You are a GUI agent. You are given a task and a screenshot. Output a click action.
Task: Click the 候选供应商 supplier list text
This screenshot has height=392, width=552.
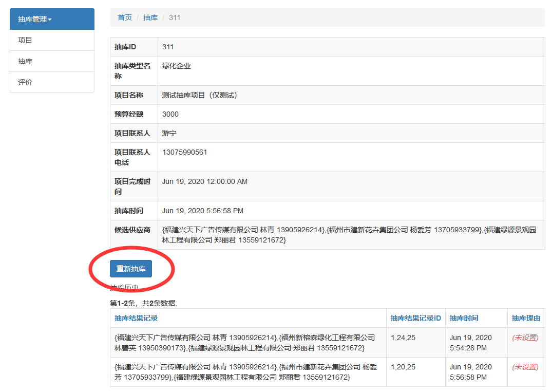[349, 235]
